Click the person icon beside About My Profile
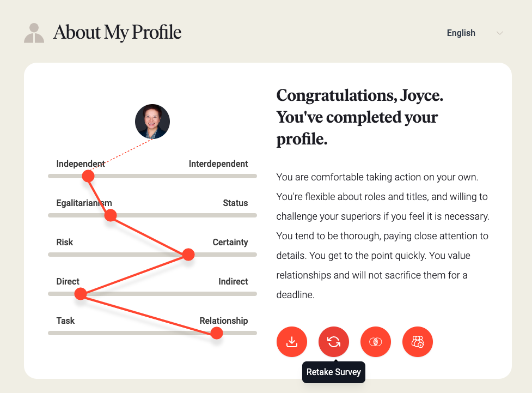 34,33
